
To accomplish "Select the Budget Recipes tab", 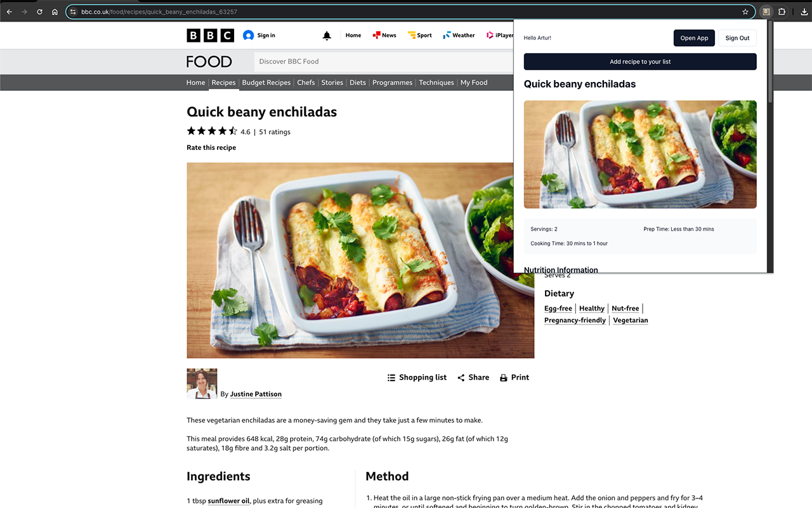I will coord(266,83).
